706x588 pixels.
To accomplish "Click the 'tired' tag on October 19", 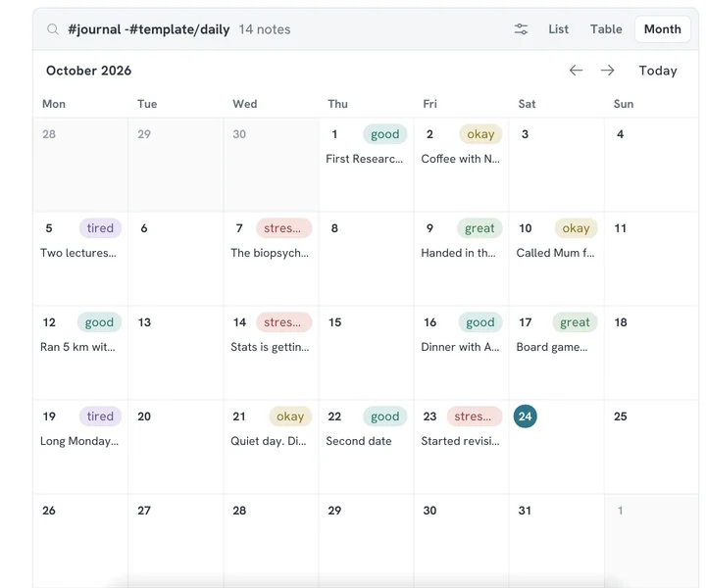I will 100,416.
